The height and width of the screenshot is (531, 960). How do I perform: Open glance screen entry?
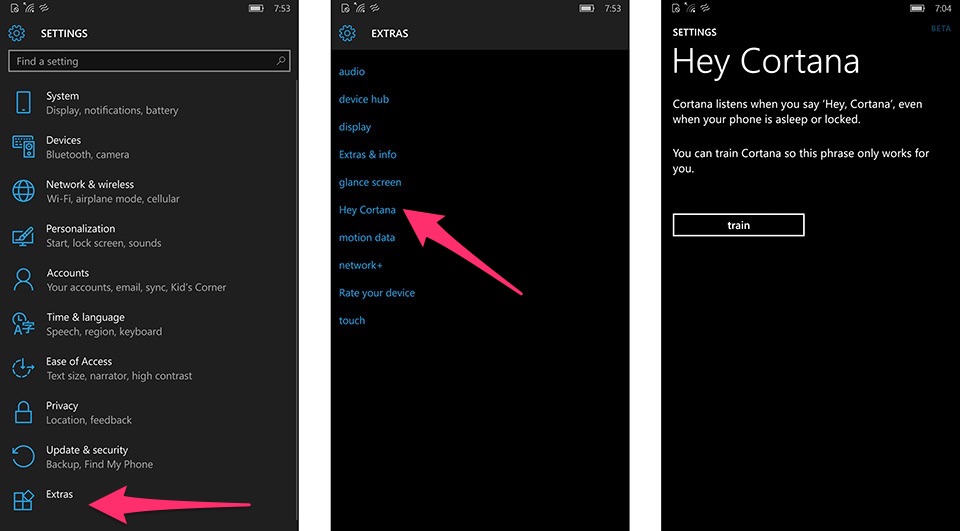click(370, 182)
